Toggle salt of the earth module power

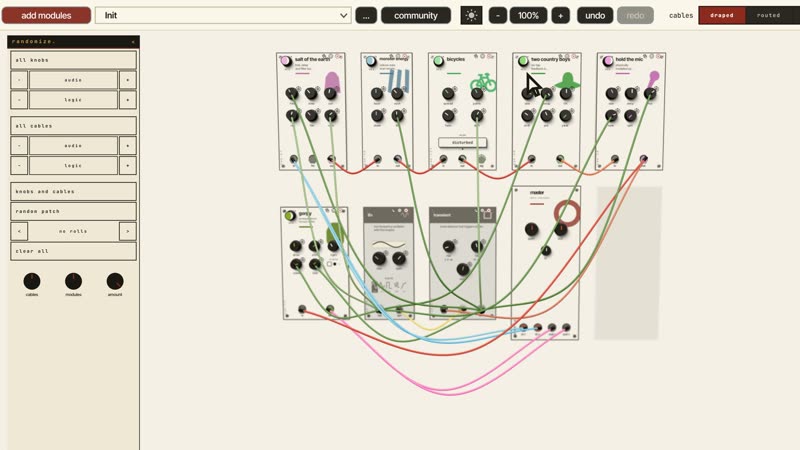286,61
